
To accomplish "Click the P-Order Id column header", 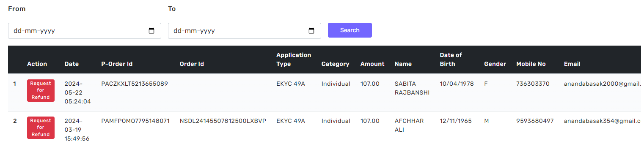I will (117, 64).
